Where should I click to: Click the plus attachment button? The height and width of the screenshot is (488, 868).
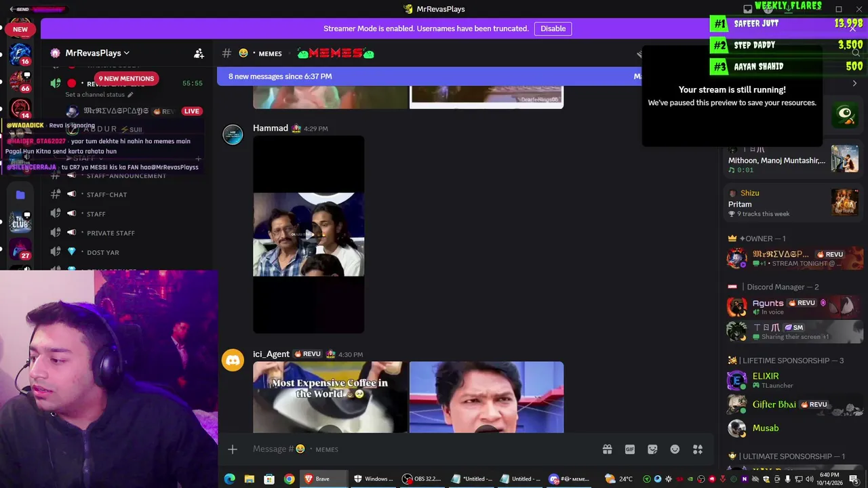click(x=233, y=449)
